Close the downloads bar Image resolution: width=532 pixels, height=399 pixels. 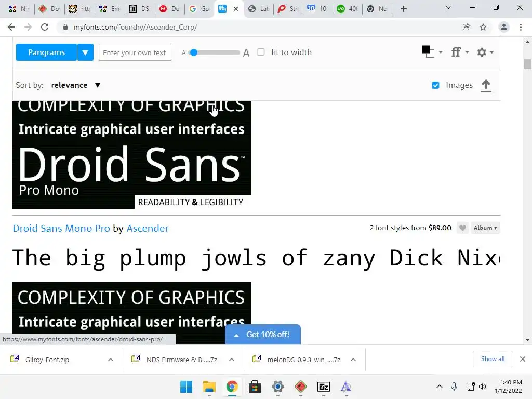coord(523,359)
